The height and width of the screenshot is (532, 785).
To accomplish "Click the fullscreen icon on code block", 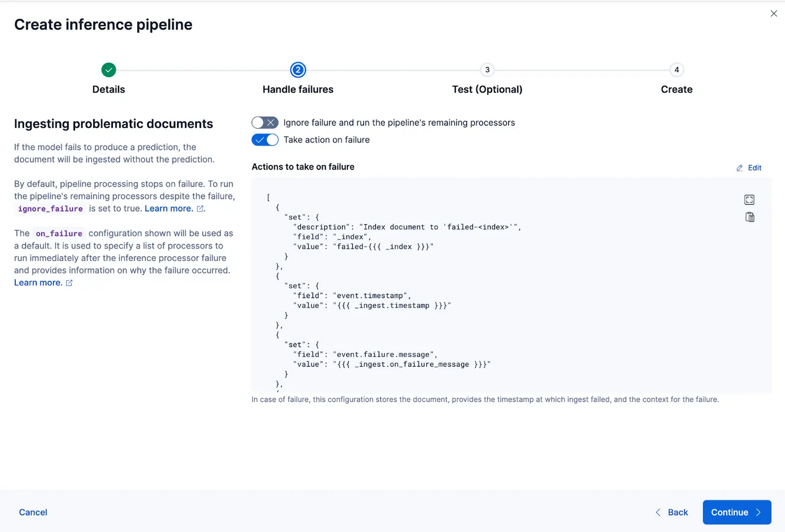I will (x=750, y=200).
